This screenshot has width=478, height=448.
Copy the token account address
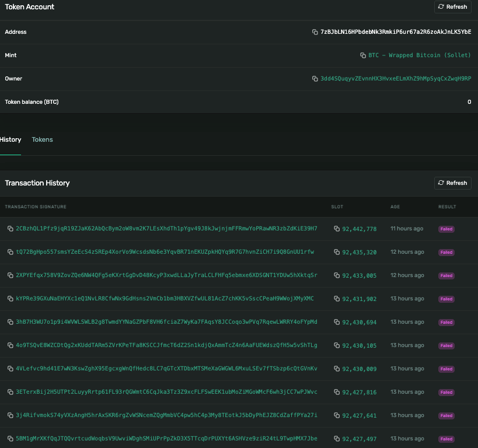click(x=315, y=32)
